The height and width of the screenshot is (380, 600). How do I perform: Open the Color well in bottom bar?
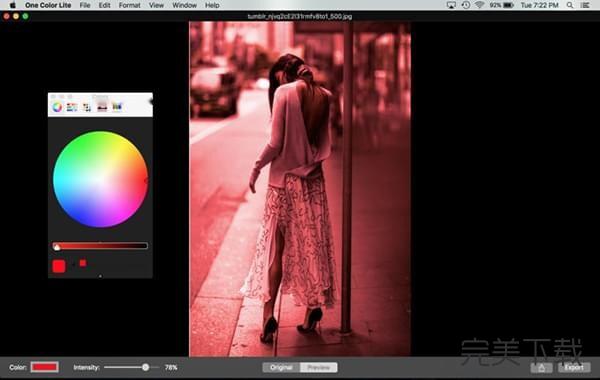coord(45,367)
